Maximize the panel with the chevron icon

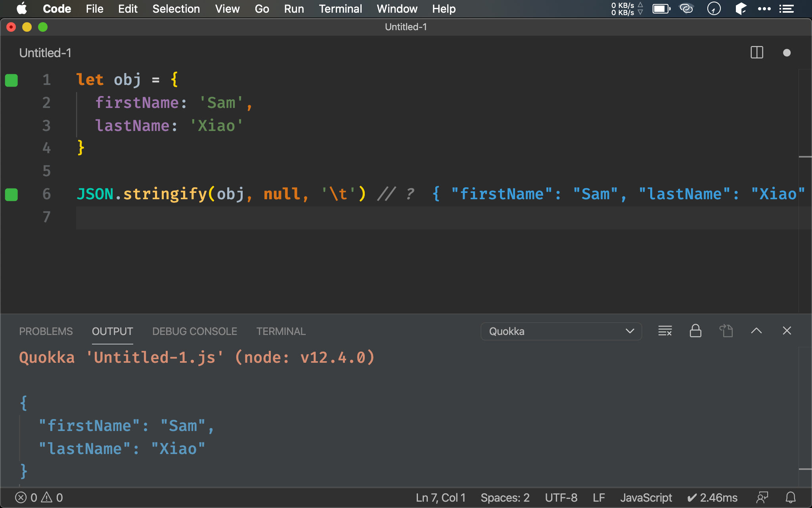(756, 331)
